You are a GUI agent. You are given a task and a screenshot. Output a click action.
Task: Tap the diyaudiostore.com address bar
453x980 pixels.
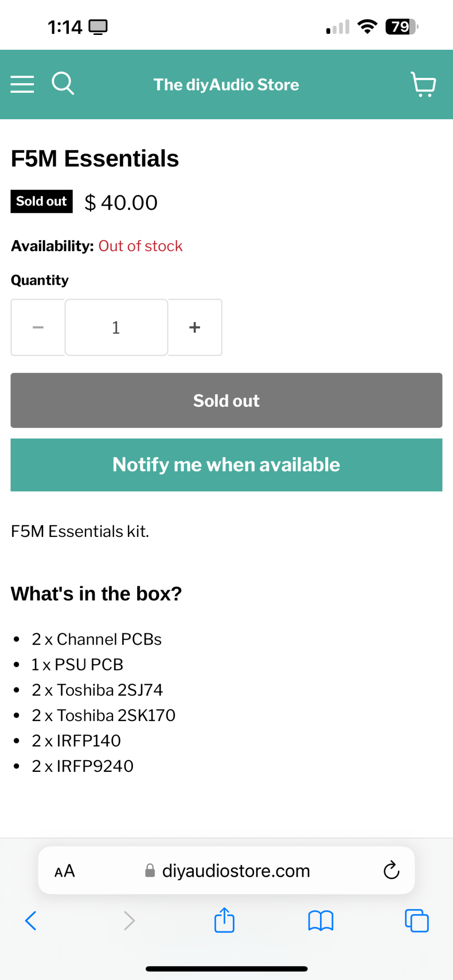point(226,870)
